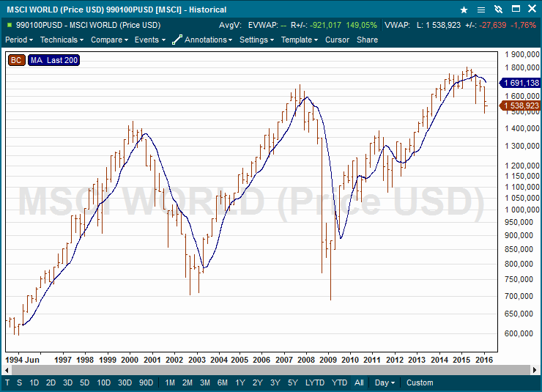Select the LYTD time range

pyautogui.click(x=314, y=382)
